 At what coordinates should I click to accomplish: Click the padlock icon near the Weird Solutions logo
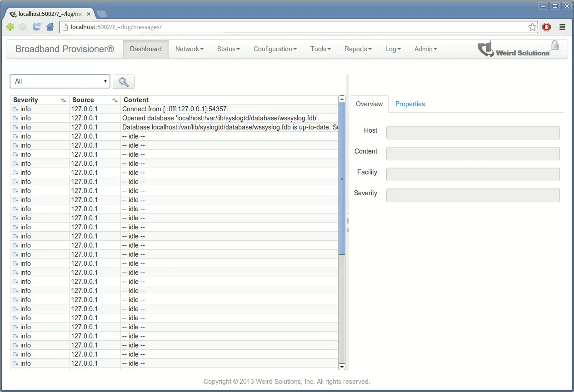tap(555, 45)
